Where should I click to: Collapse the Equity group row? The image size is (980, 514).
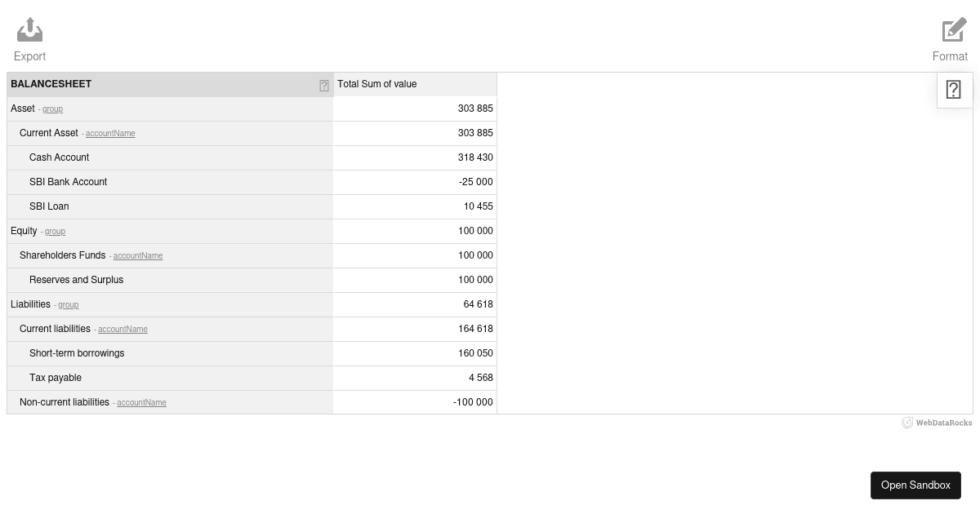tap(24, 231)
